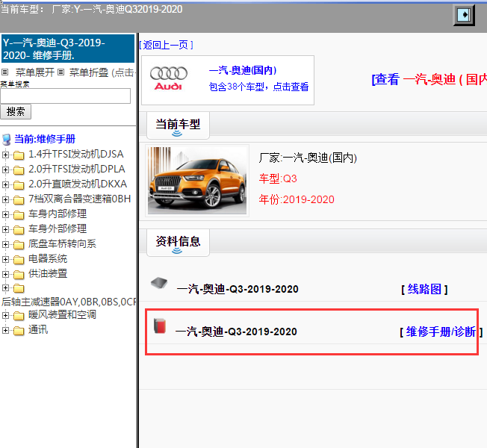
Task: Open 2.0升TFSI发动机DPLA tree item
Action: point(77,169)
